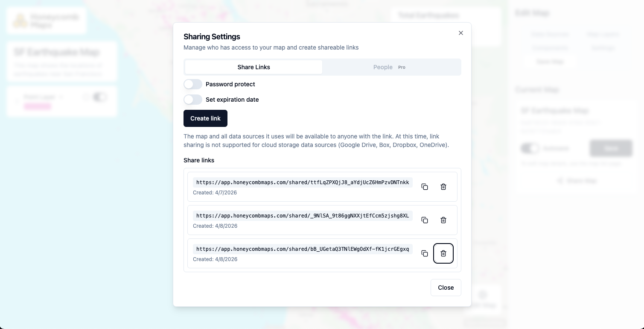Copy the bottom share link URL
The width and height of the screenshot is (644, 329).
point(425,253)
